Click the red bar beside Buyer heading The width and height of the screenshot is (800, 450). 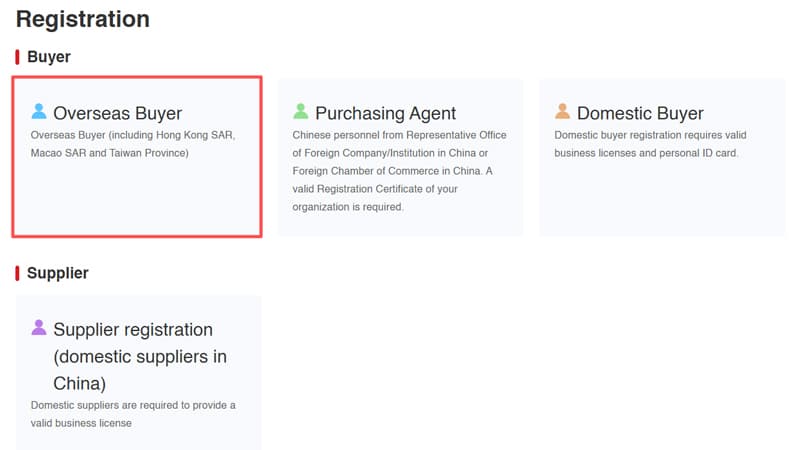[17, 57]
